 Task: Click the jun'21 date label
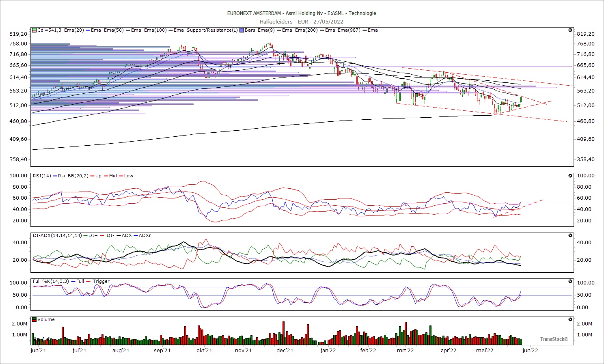click(x=39, y=350)
